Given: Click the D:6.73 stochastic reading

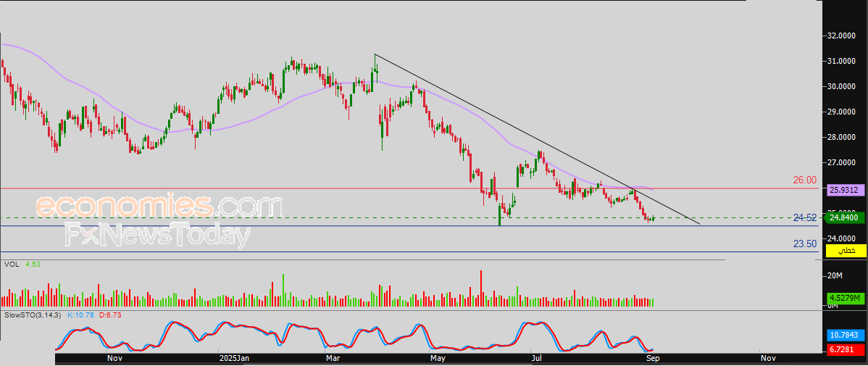Looking at the screenshot, I should click(x=110, y=315).
